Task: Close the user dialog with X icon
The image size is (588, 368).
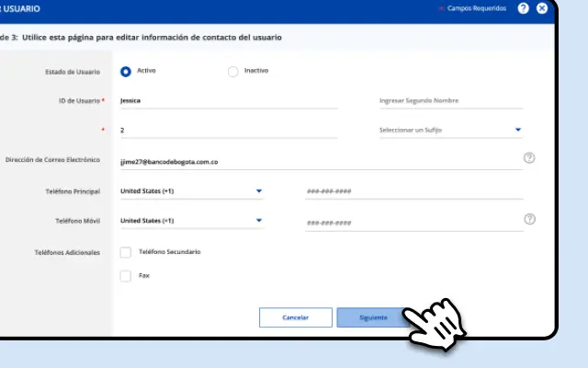Action: pyautogui.click(x=542, y=8)
